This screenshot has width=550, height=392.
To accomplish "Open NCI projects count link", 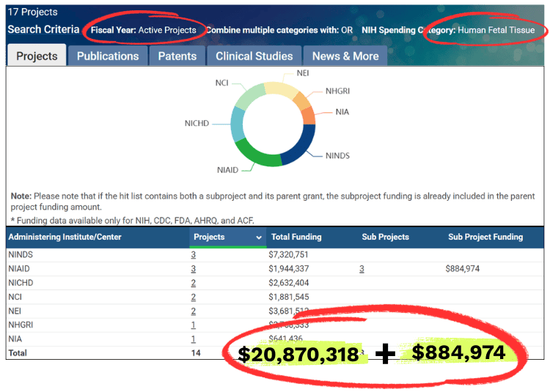I will pyautogui.click(x=194, y=297).
